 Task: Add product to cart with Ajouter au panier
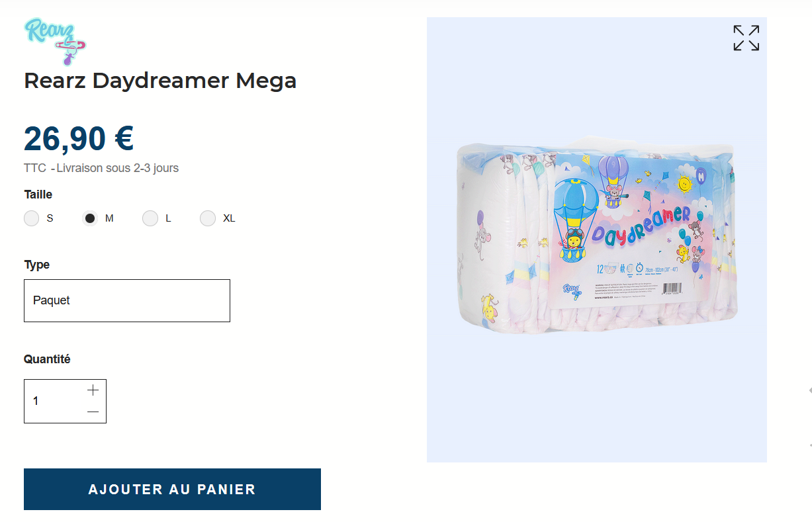tap(172, 490)
